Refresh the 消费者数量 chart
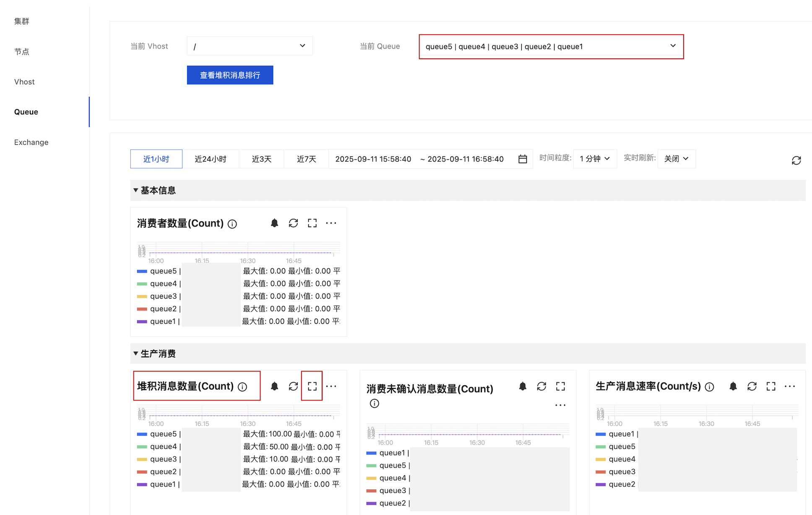Image resolution: width=812 pixels, height=515 pixels. click(x=293, y=223)
